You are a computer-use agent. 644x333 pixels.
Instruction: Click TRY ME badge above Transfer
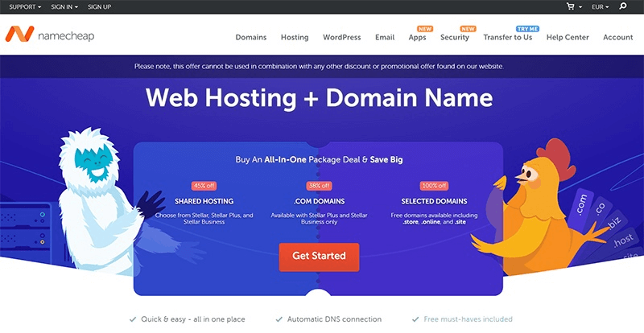coord(527,29)
